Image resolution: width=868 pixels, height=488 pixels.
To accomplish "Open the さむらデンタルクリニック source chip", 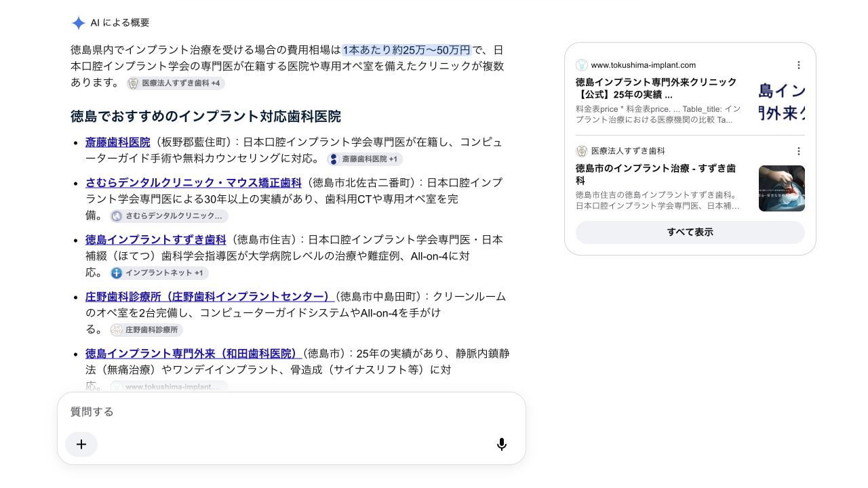I will point(170,216).
